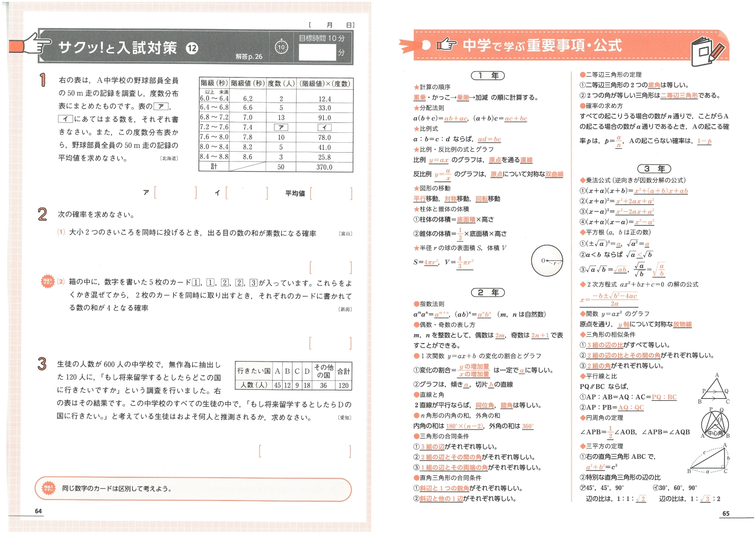The height and width of the screenshot is (534, 756).
Task: Click the total cell showing 370.0
Action: [x=325, y=167]
